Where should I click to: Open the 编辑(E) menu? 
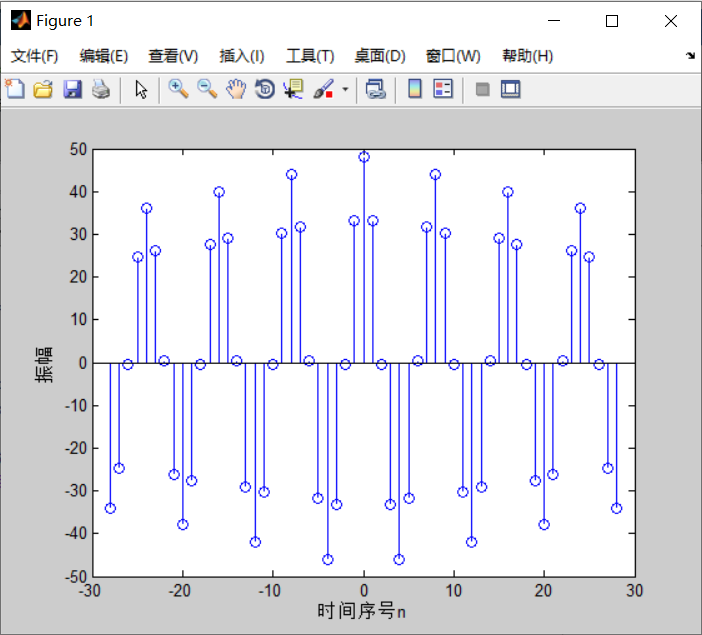coord(104,56)
